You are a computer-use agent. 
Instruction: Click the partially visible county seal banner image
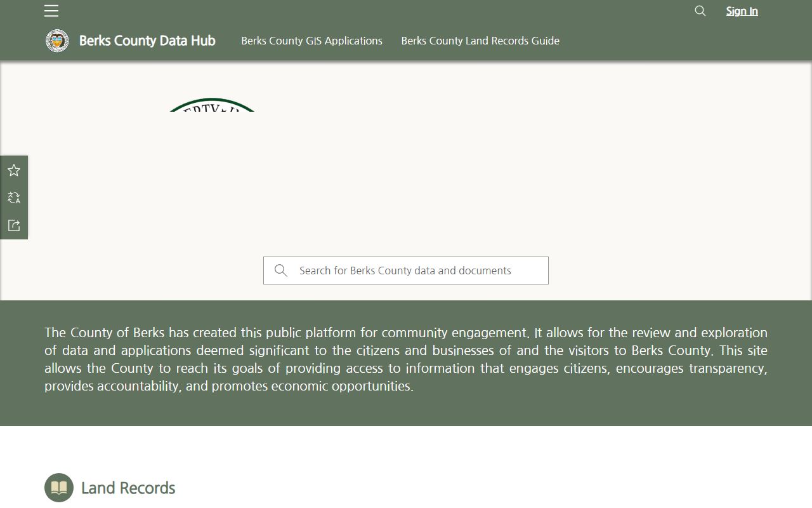pos(213,105)
